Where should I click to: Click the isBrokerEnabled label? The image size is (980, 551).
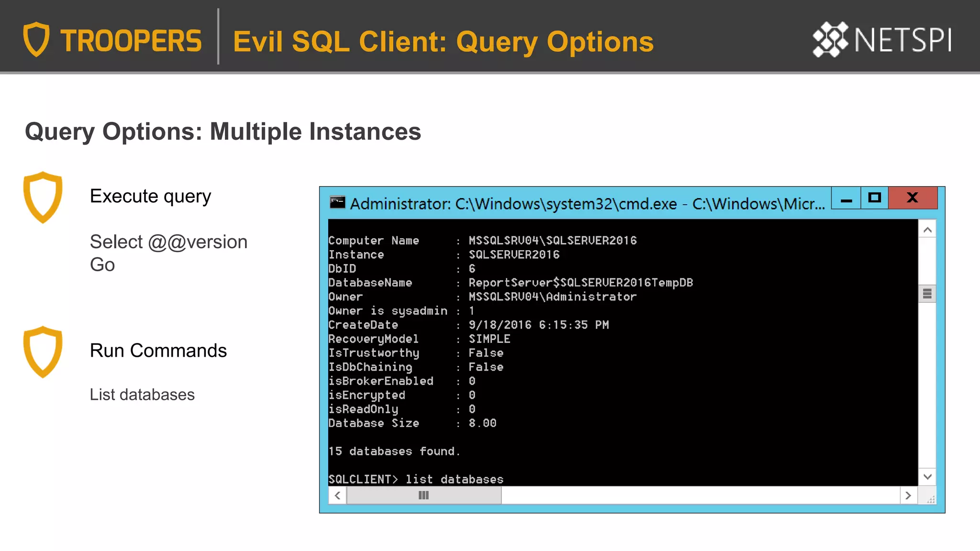(x=381, y=381)
